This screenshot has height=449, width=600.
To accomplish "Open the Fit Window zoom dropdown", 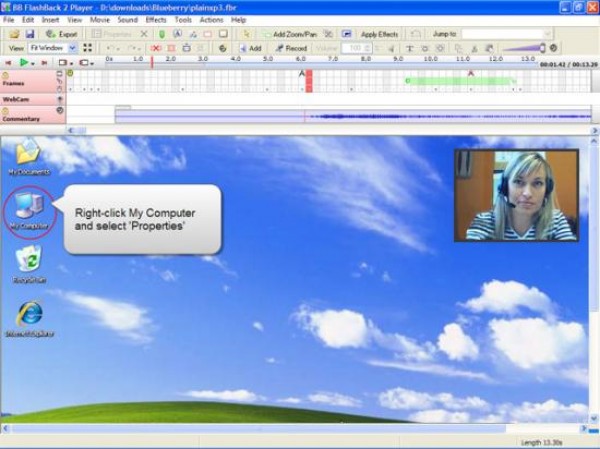I will (71, 48).
